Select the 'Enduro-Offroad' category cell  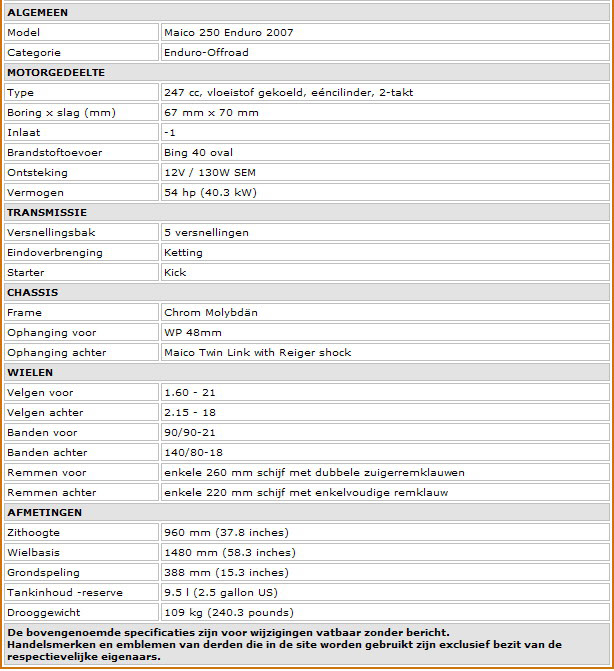(x=385, y=52)
